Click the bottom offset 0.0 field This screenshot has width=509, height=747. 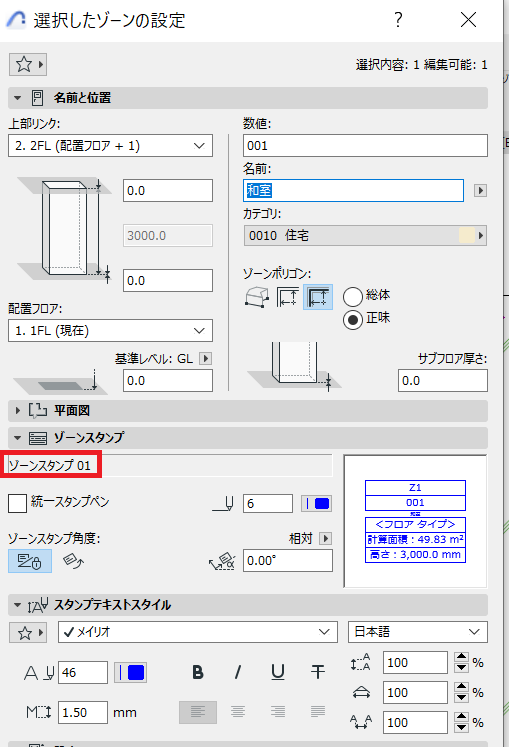[x=168, y=281]
